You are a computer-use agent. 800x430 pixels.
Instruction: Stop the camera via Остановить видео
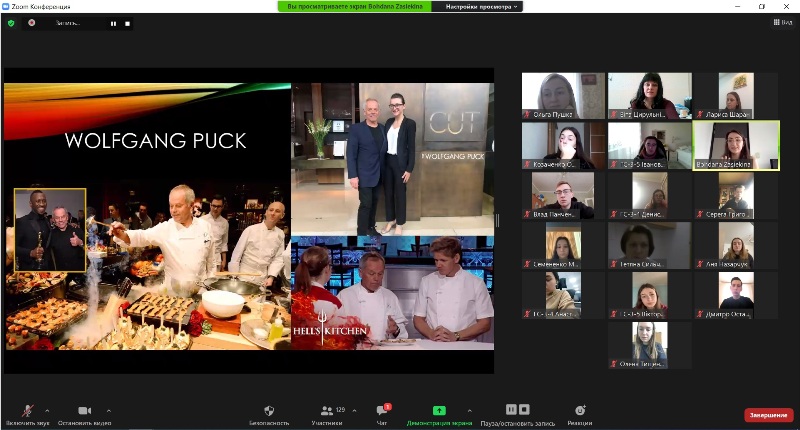(85, 415)
